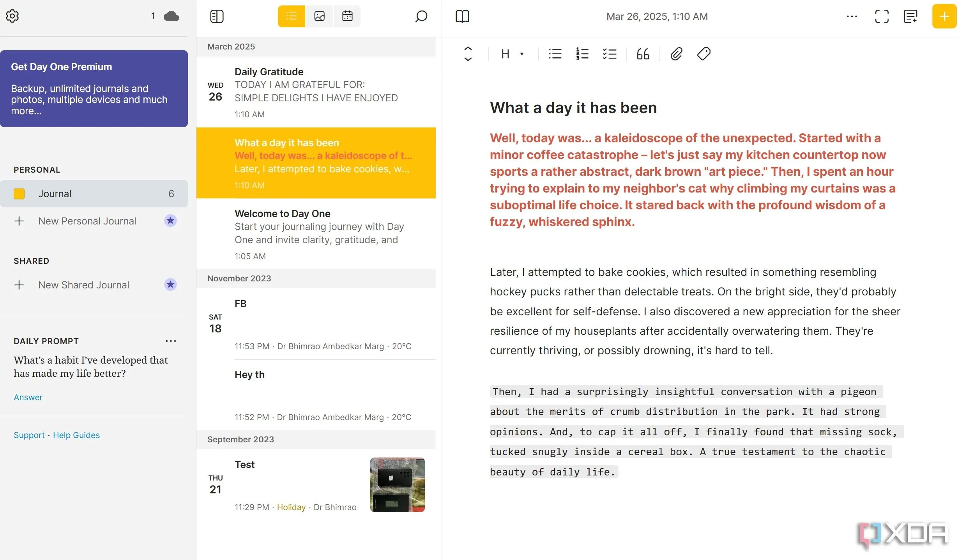The width and height of the screenshot is (958, 560).
Task: Open the entry search magnifier
Action: coord(421,16)
